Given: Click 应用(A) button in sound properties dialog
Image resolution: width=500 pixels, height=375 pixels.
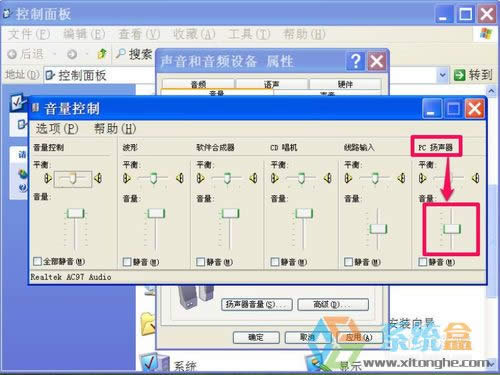Looking at the screenshot, I should 359,337.
